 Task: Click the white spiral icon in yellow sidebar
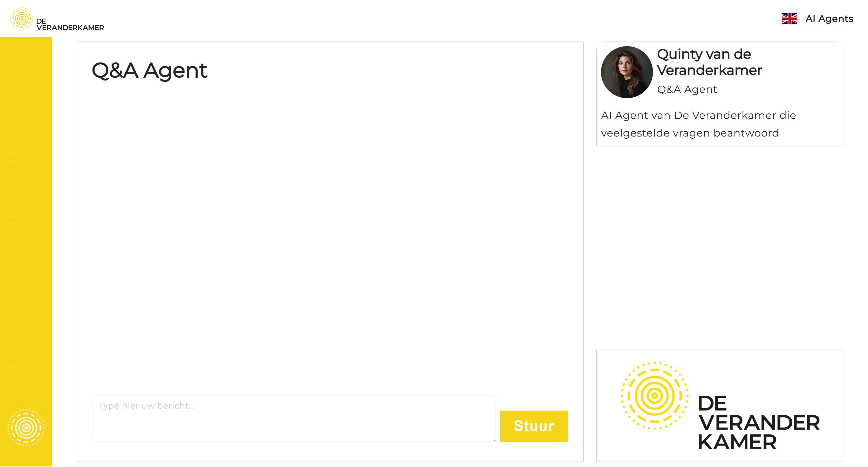tap(26, 428)
